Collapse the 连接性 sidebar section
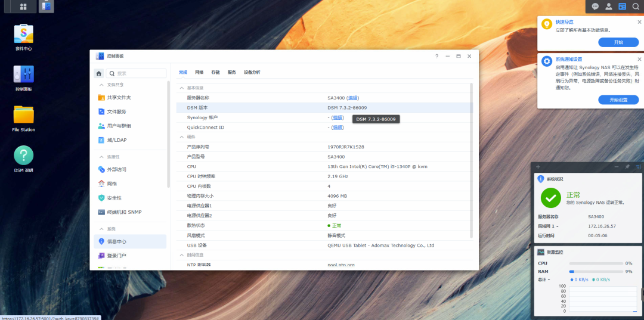This screenshot has width=644, height=320. [x=101, y=157]
